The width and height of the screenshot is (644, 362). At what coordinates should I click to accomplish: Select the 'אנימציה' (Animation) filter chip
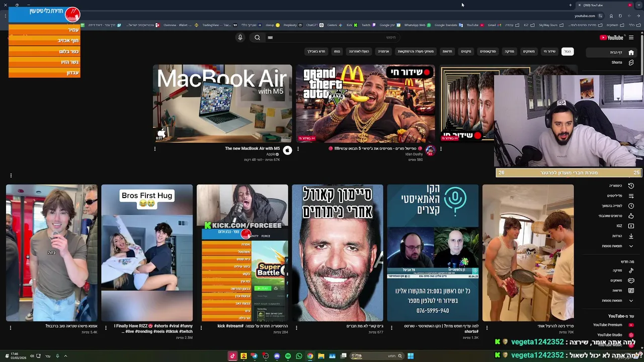[x=383, y=51]
